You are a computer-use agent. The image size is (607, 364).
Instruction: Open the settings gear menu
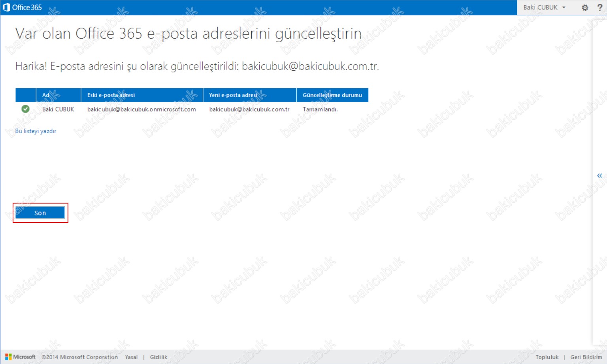(585, 8)
